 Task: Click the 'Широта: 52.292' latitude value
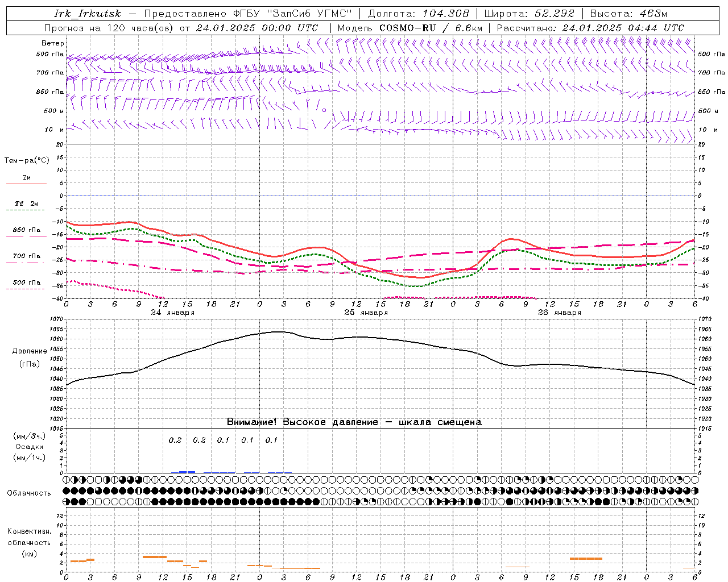pyautogui.click(x=529, y=14)
